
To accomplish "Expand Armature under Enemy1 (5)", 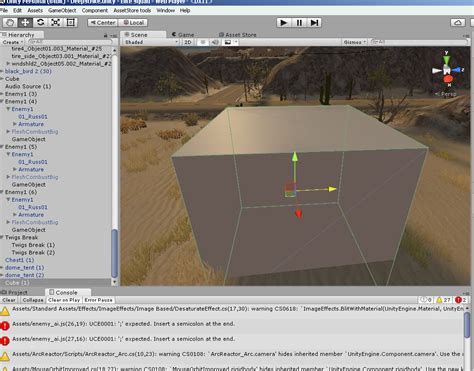I will click(x=15, y=169).
